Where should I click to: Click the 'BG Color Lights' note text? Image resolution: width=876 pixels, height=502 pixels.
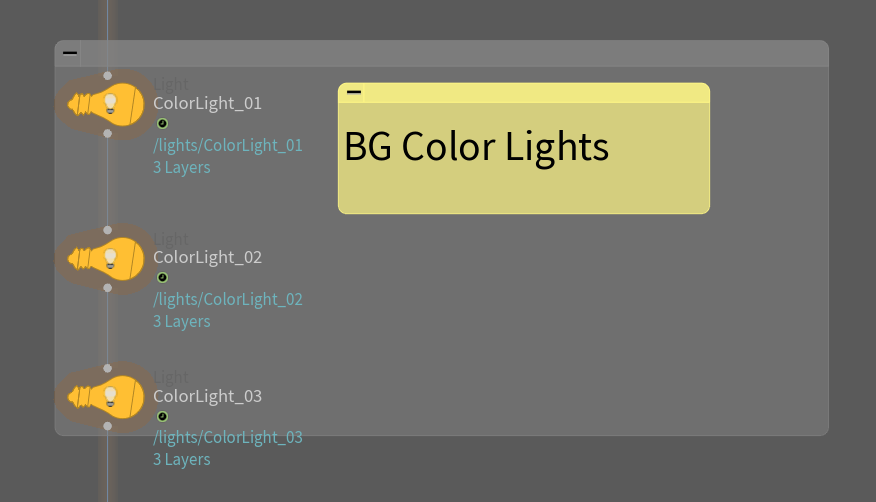point(476,147)
